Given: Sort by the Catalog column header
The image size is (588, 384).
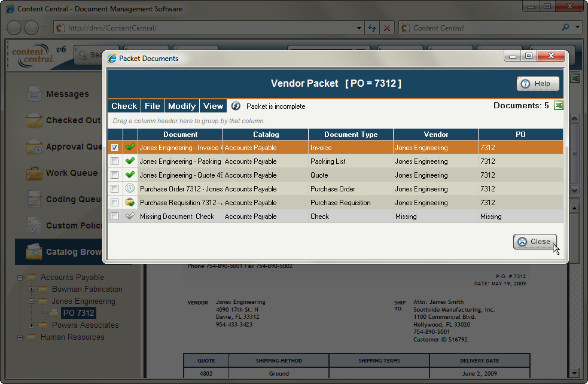Looking at the screenshot, I should (266, 134).
